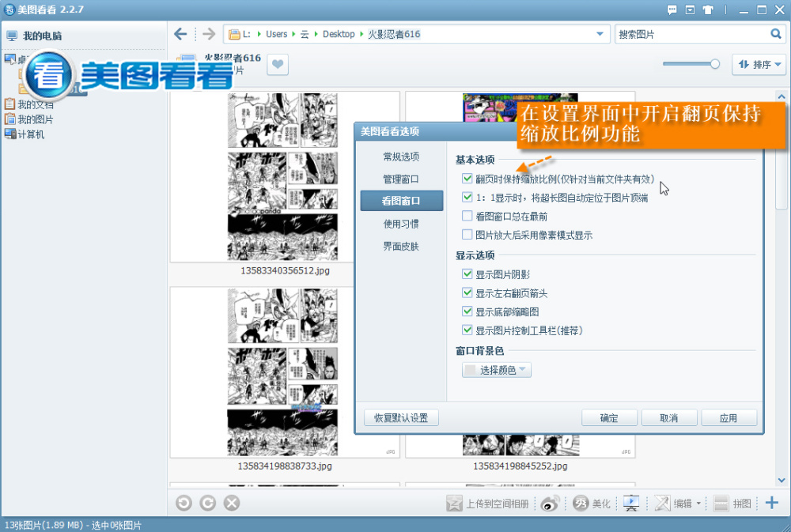The image size is (791, 532).
Task: Switch to 界面皮肤 tab
Action: pos(401,247)
